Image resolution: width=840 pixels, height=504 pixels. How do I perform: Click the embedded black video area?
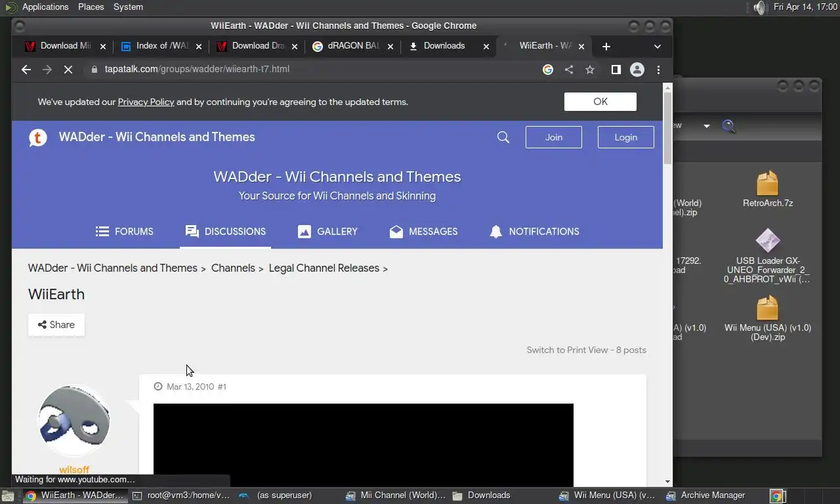coord(364,445)
